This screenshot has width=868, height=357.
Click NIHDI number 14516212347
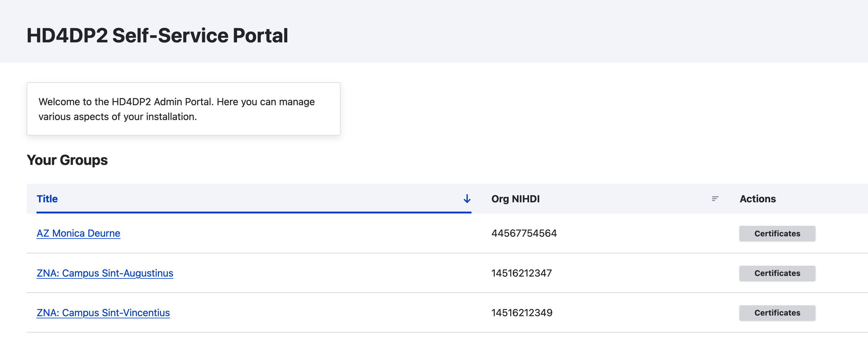click(521, 273)
